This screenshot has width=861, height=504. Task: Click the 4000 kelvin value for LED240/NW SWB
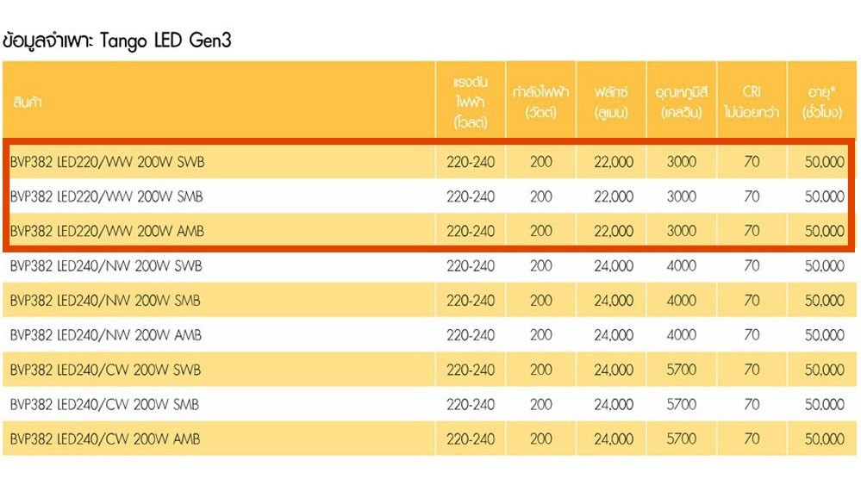click(x=682, y=265)
